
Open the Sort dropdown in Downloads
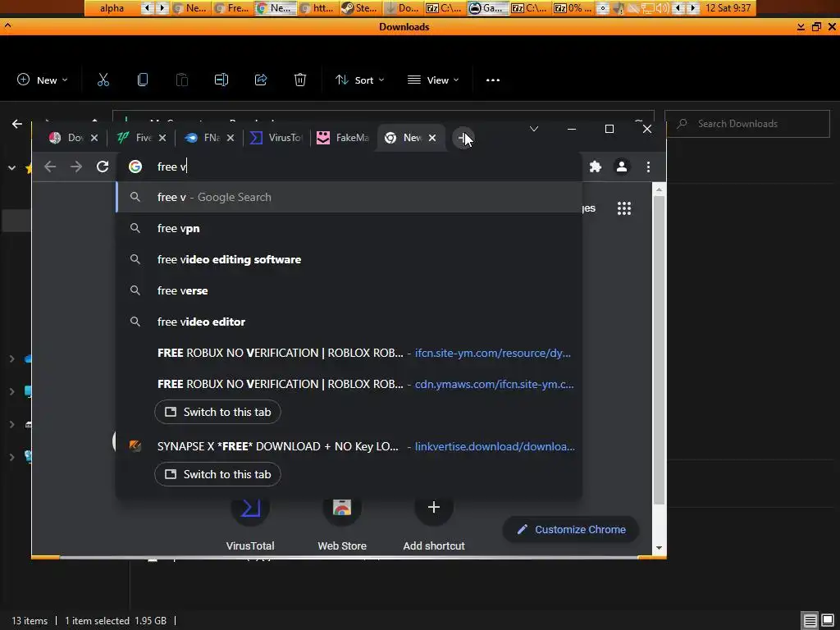pyautogui.click(x=359, y=80)
